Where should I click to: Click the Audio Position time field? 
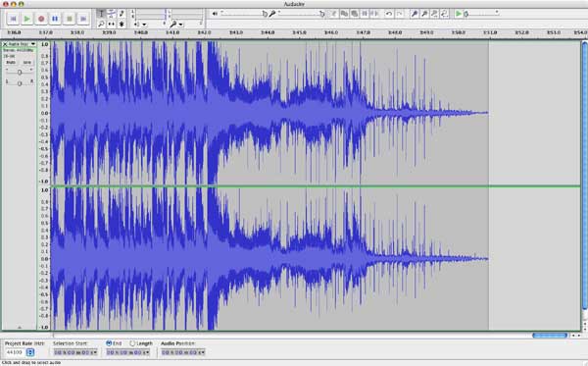pos(183,352)
